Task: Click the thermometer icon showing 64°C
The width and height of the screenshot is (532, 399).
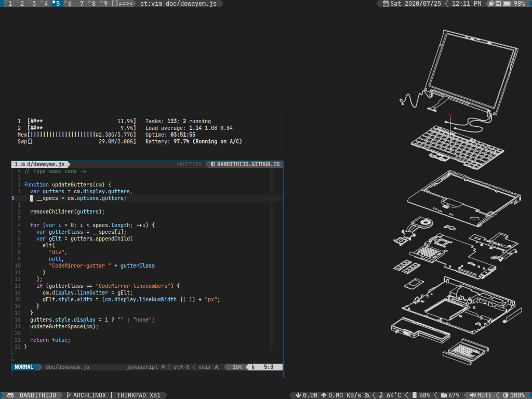Action: pos(381,395)
